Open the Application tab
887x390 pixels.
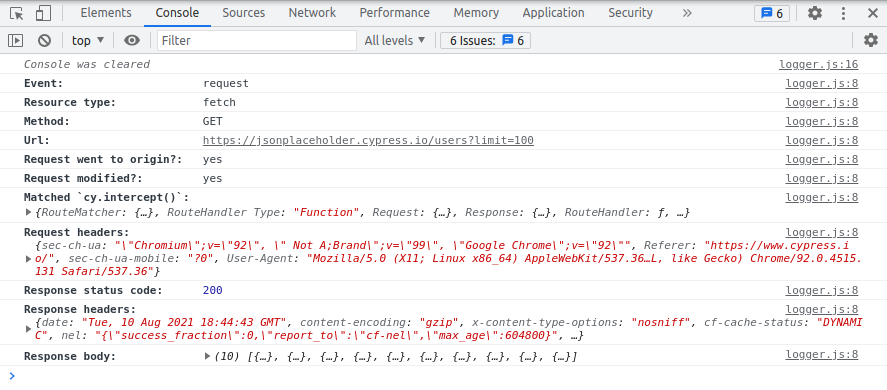pos(553,13)
